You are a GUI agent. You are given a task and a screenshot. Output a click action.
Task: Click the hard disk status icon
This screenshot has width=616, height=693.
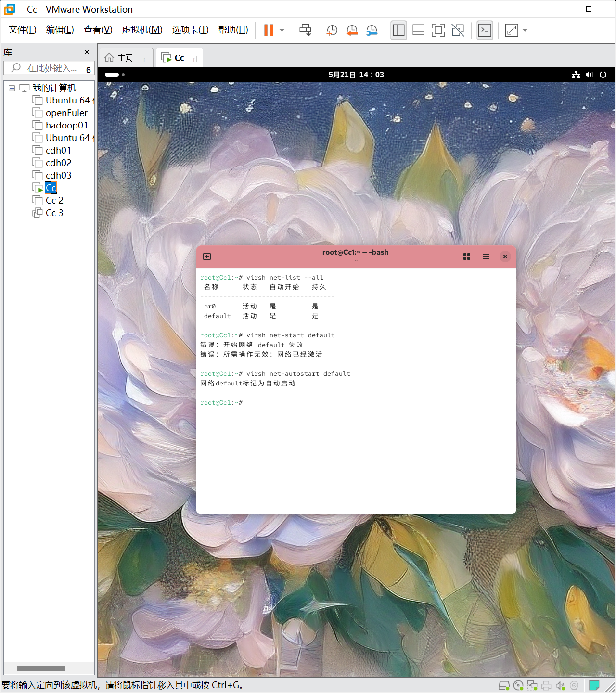pyautogui.click(x=504, y=686)
